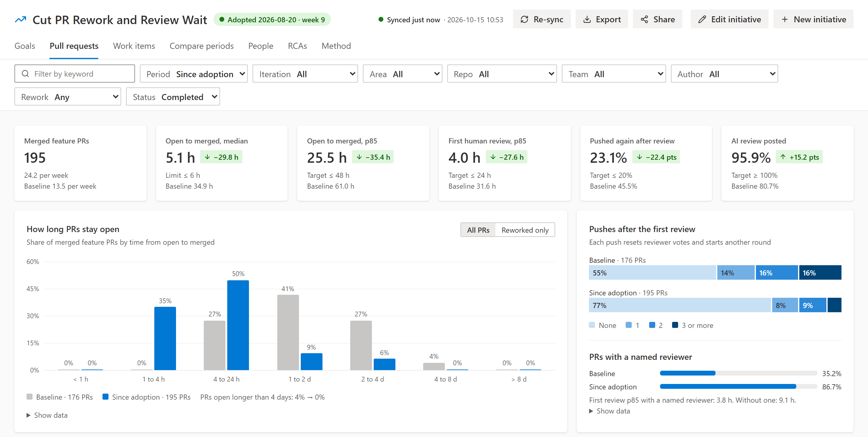Click the plus icon of New initiative
Viewport: 868px width, 437px height.
(785, 19)
